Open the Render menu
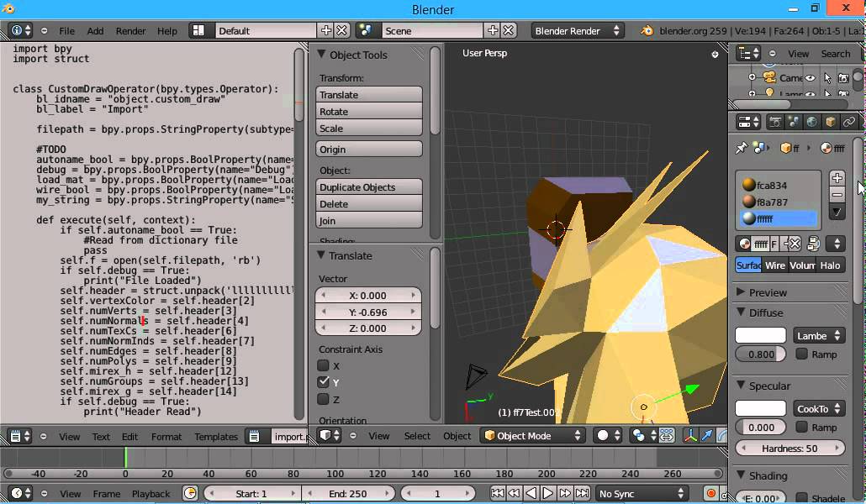 (x=131, y=31)
